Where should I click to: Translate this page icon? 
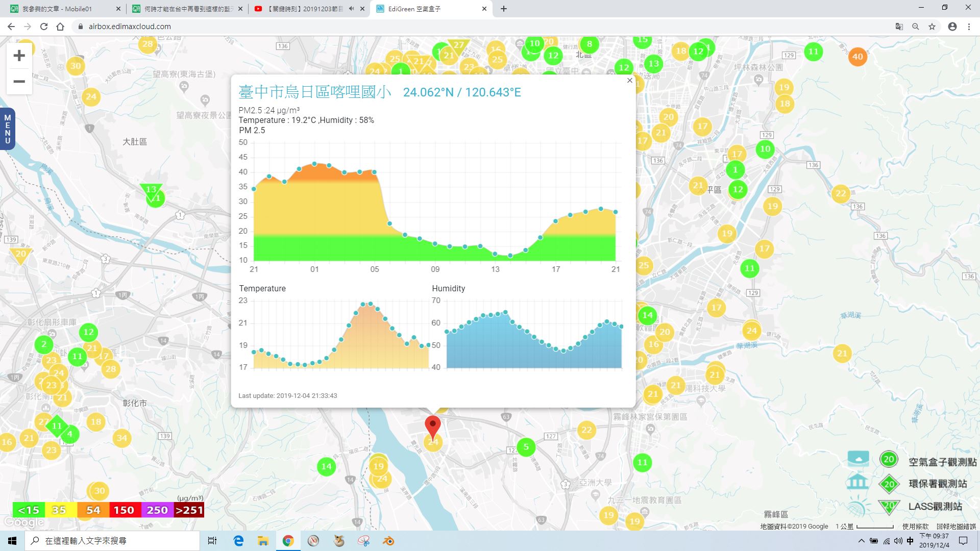[x=899, y=27]
